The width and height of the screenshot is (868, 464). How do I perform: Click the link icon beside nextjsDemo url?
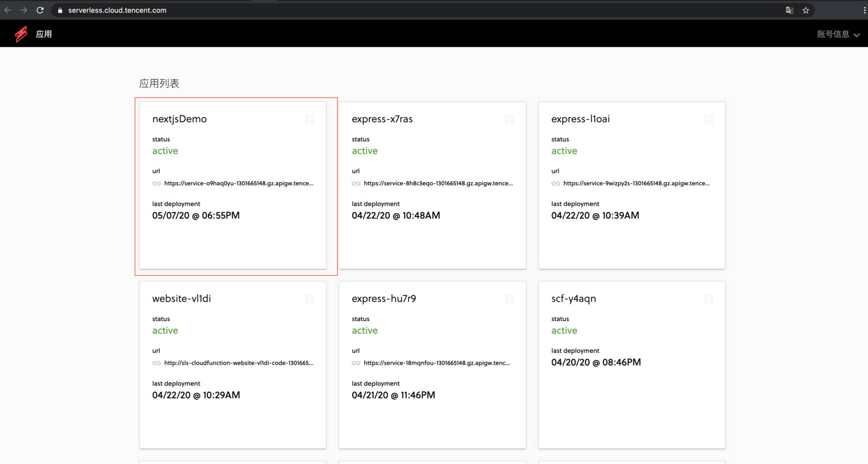[x=156, y=183]
